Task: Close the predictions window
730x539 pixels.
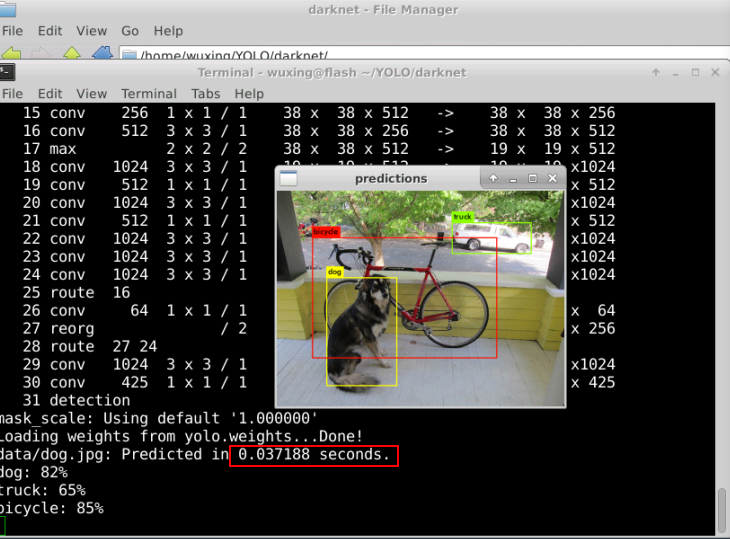Action: (553, 178)
